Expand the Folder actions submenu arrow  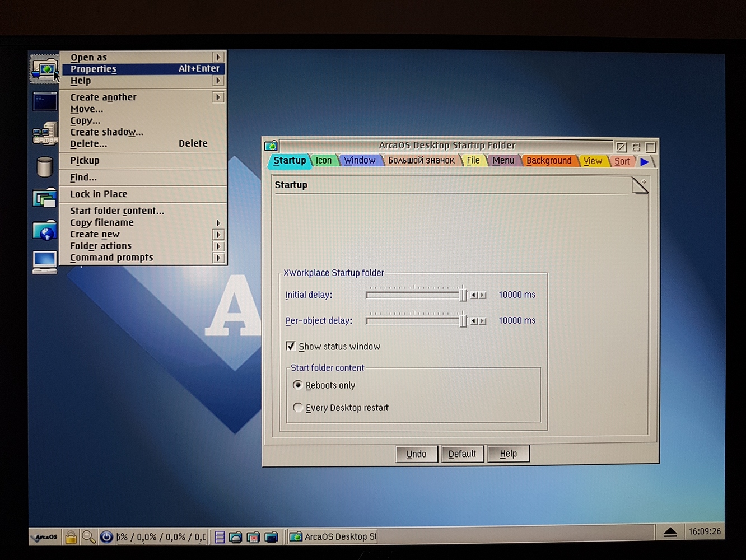pyautogui.click(x=218, y=246)
